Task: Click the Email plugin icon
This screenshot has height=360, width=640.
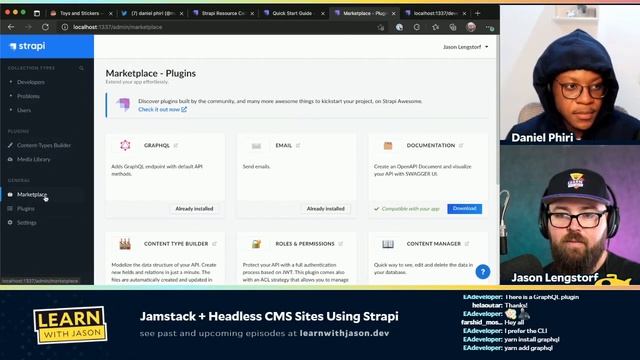Action: [x=256, y=146]
